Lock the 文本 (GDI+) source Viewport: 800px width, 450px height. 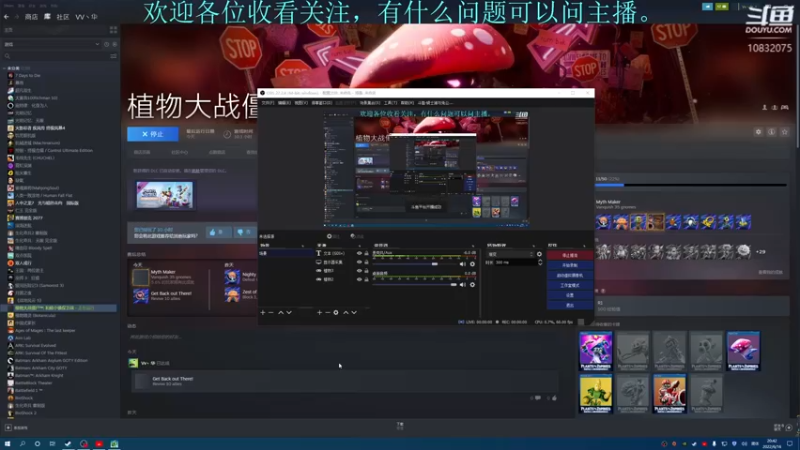pyautogui.click(x=366, y=253)
